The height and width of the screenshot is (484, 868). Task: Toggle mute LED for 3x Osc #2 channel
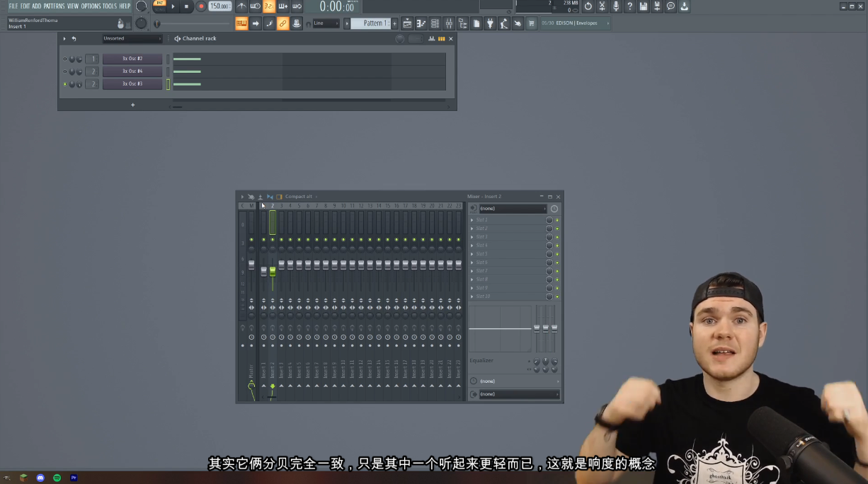[x=64, y=59]
